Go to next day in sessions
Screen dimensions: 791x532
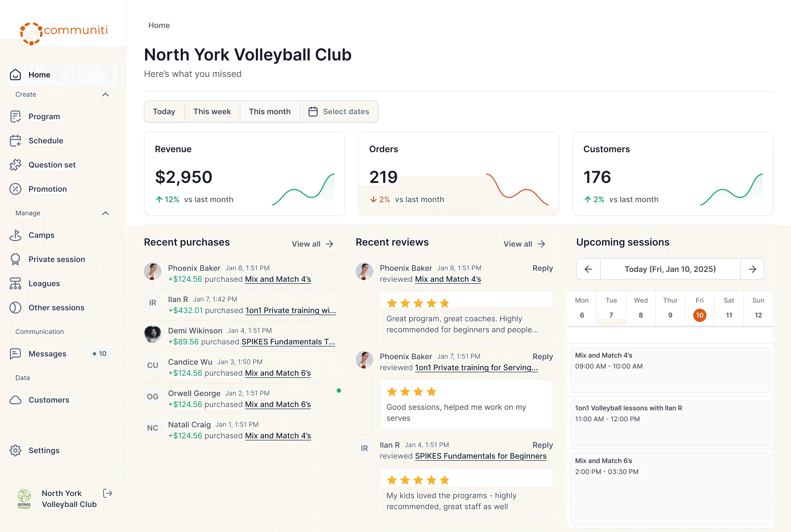pyautogui.click(x=752, y=269)
